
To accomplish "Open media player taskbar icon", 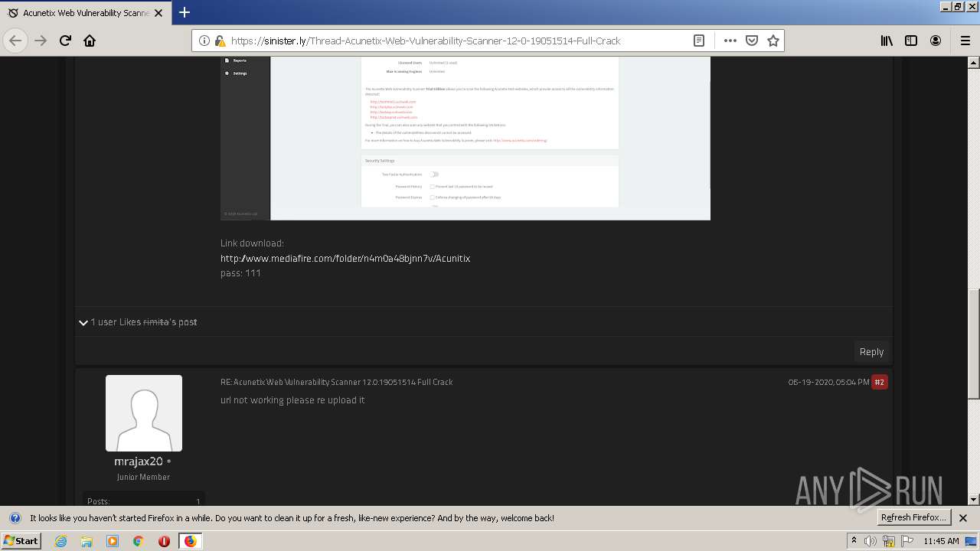I will (113, 541).
